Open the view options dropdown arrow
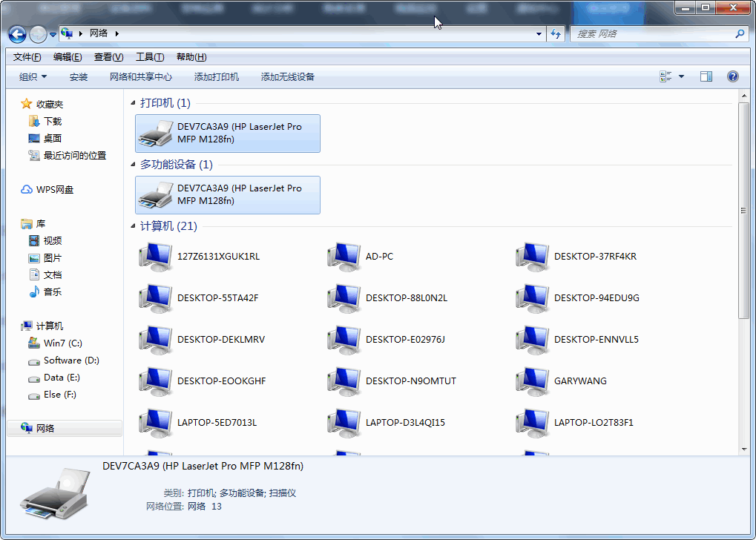This screenshot has width=756, height=540. [x=681, y=76]
